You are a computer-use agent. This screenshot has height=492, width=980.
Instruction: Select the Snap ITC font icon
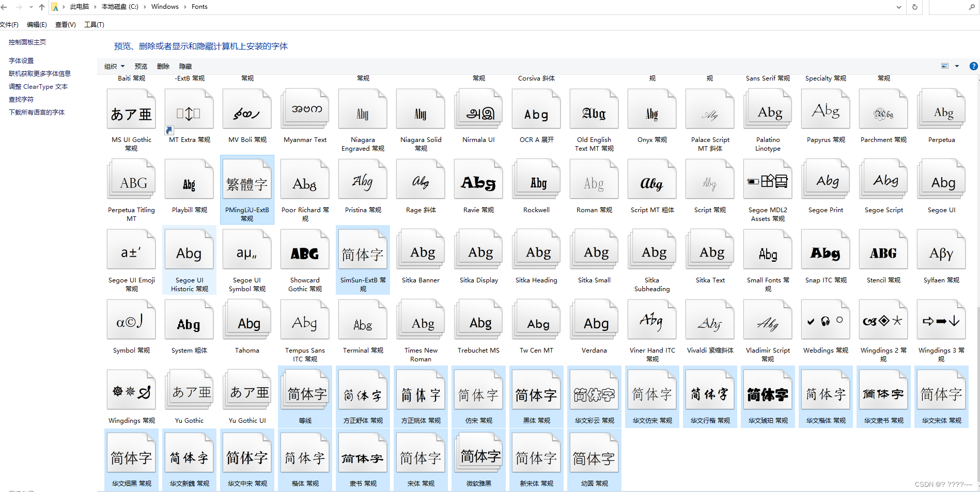826,250
